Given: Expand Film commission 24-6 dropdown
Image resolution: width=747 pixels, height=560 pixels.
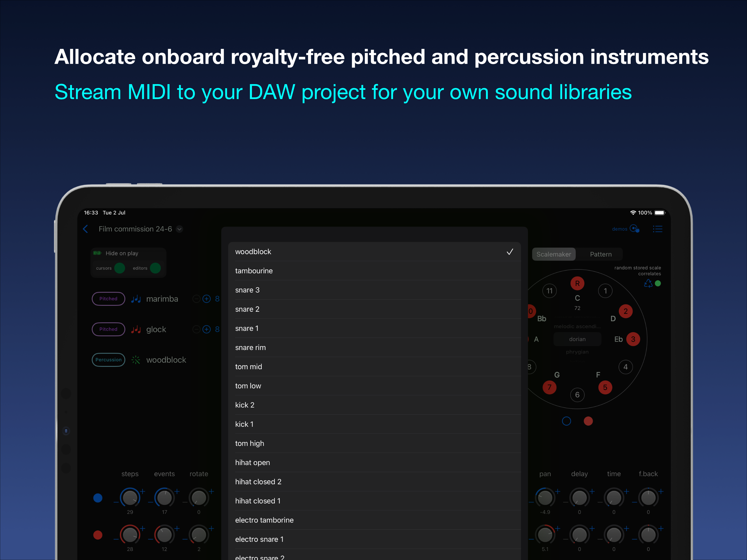Looking at the screenshot, I should (x=180, y=229).
